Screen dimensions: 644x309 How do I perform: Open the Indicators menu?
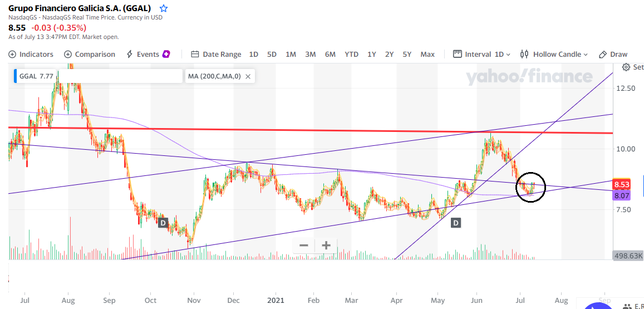[31, 54]
